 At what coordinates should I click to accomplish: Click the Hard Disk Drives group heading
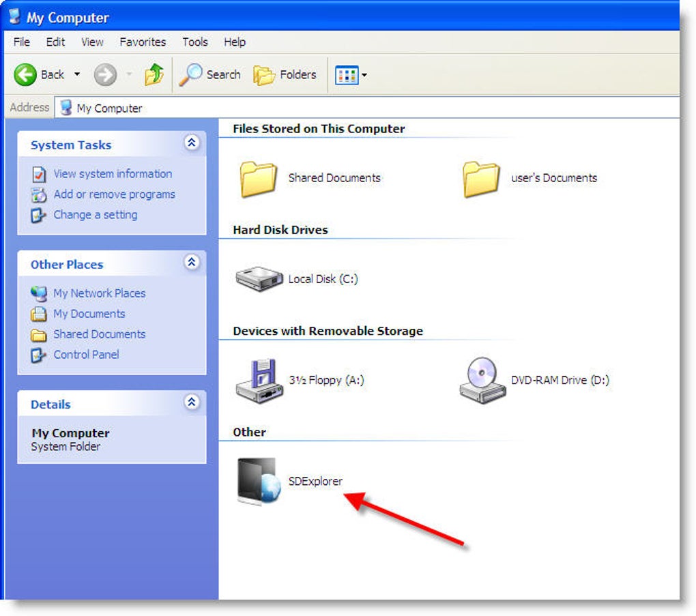(280, 230)
